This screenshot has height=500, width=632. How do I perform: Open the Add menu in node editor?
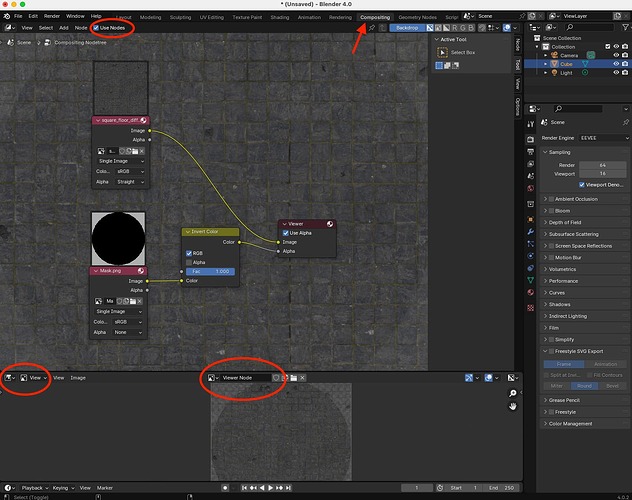64,28
